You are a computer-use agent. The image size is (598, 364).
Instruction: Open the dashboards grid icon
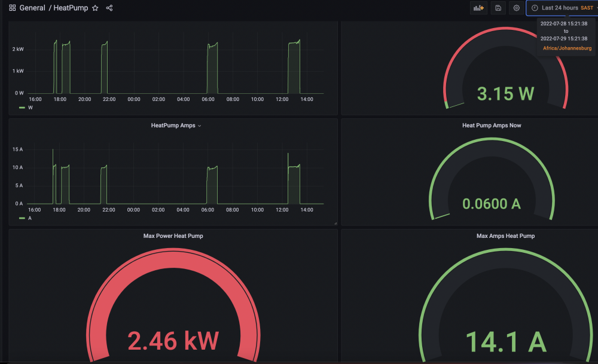pyautogui.click(x=12, y=8)
